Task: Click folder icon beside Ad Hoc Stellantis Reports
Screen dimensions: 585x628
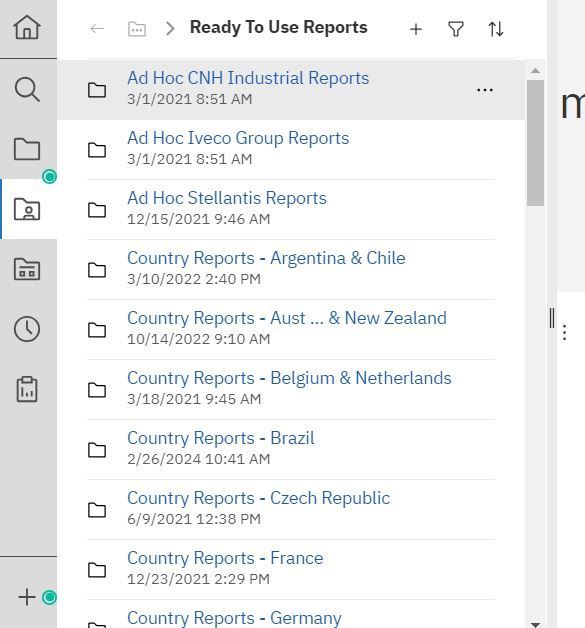Action: pyautogui.click(x=97, y=210)
